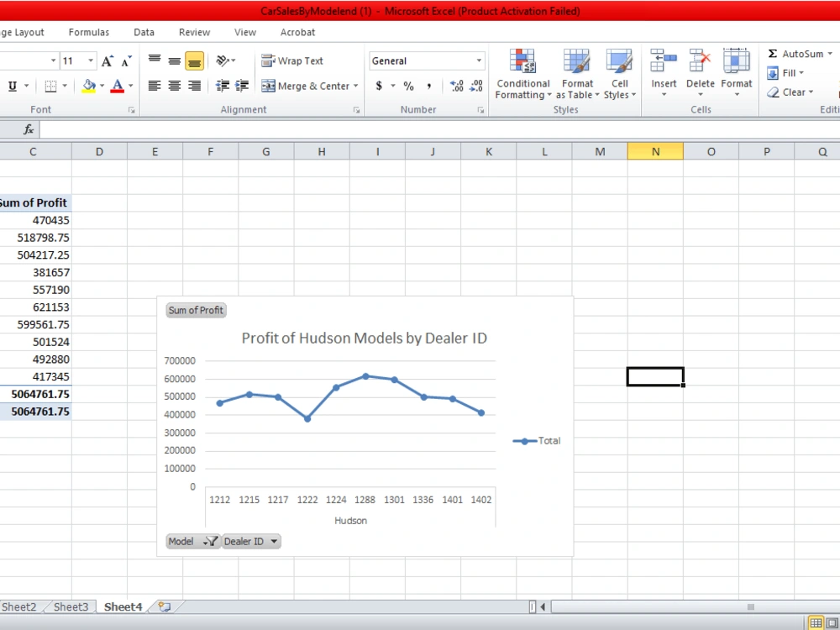The height and width of the screenshot is (630, 840).
Task: Change font color using the red swatch
Action: coord(118,86)
